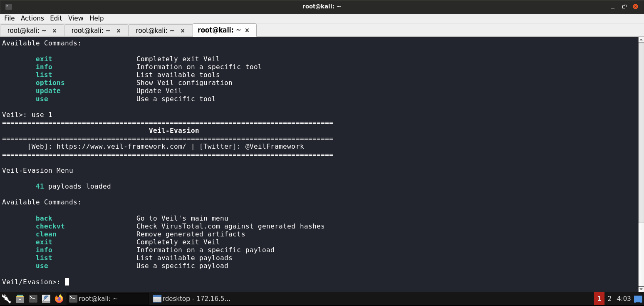Click the 'Update Veil' description text
The image size is (644, 306).
159,91
